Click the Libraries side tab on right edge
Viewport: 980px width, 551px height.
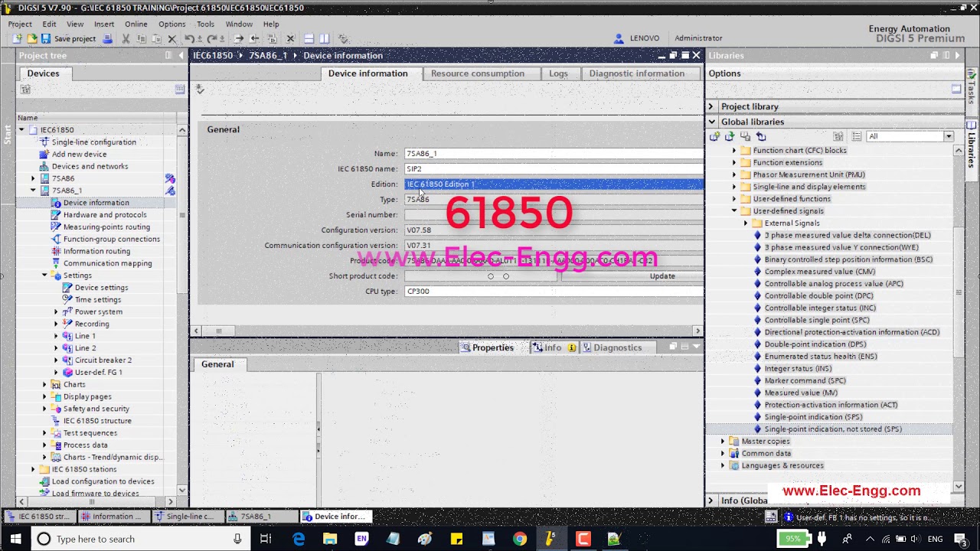coord(972,148)
